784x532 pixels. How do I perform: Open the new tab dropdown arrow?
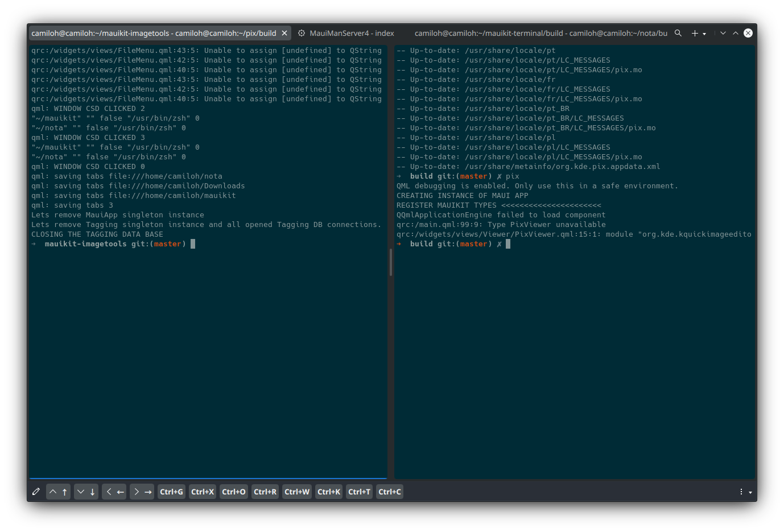click(704, 34)
